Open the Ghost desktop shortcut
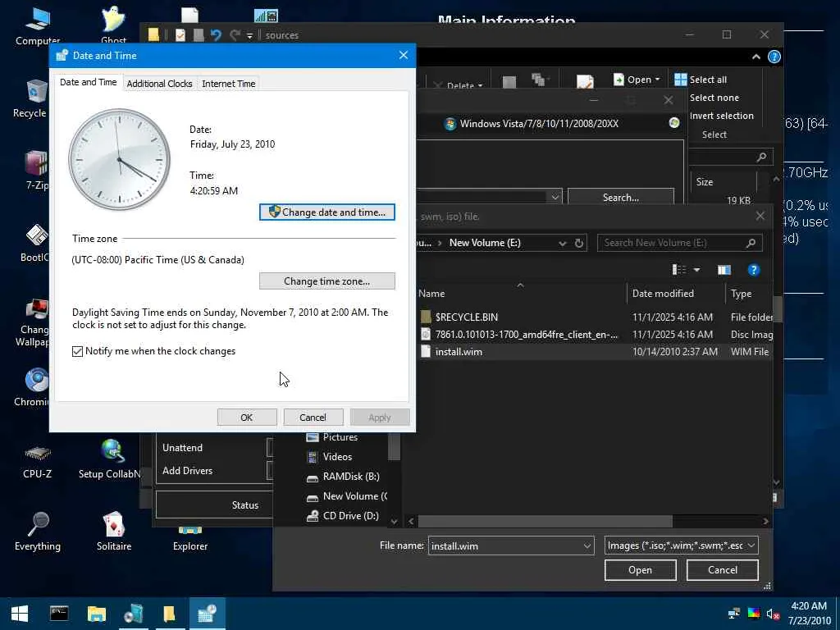Image resolution: width=840 pixels, height=630 pixels. [113, 27]
